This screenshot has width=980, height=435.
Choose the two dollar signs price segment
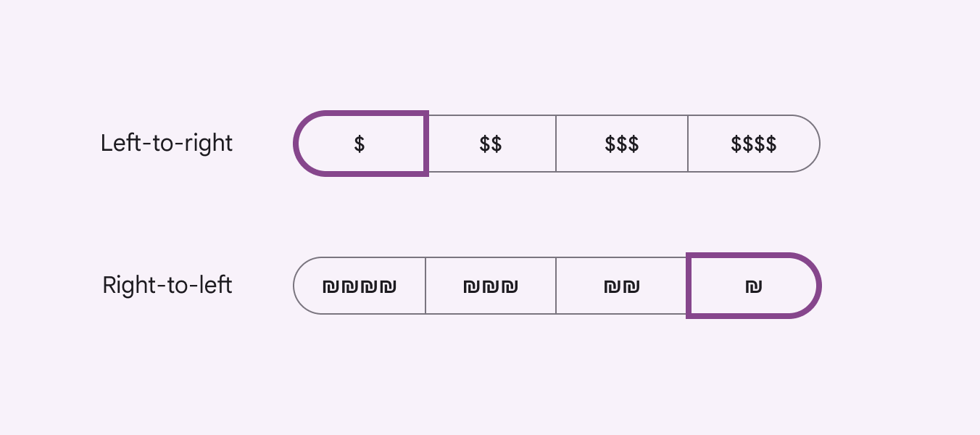(491, 144)
